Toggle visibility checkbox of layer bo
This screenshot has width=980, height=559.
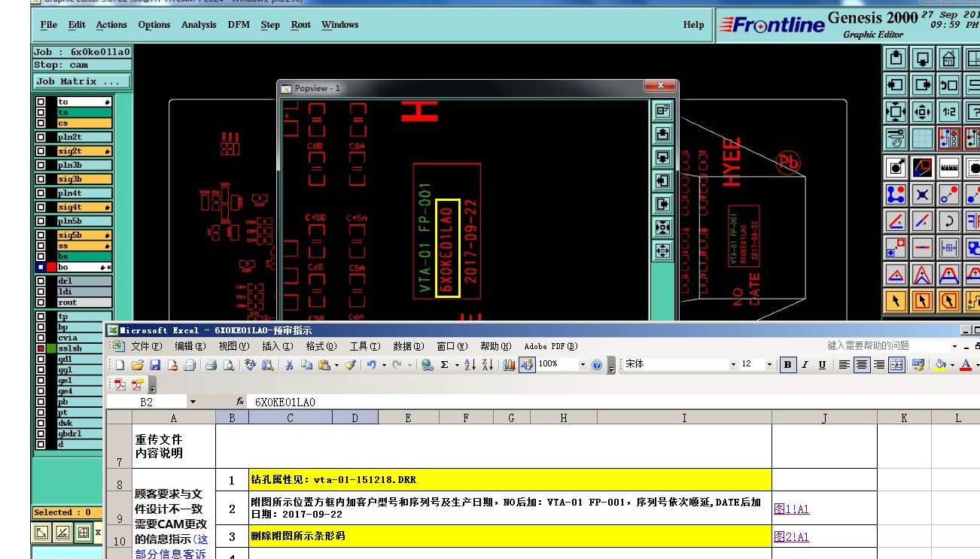pyautogui.click(x=41, y=267)
